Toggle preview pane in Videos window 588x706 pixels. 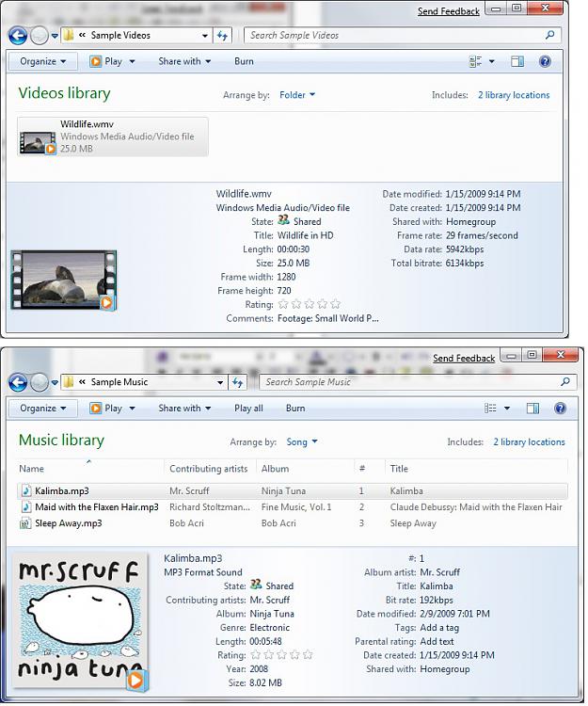(517, 61)
